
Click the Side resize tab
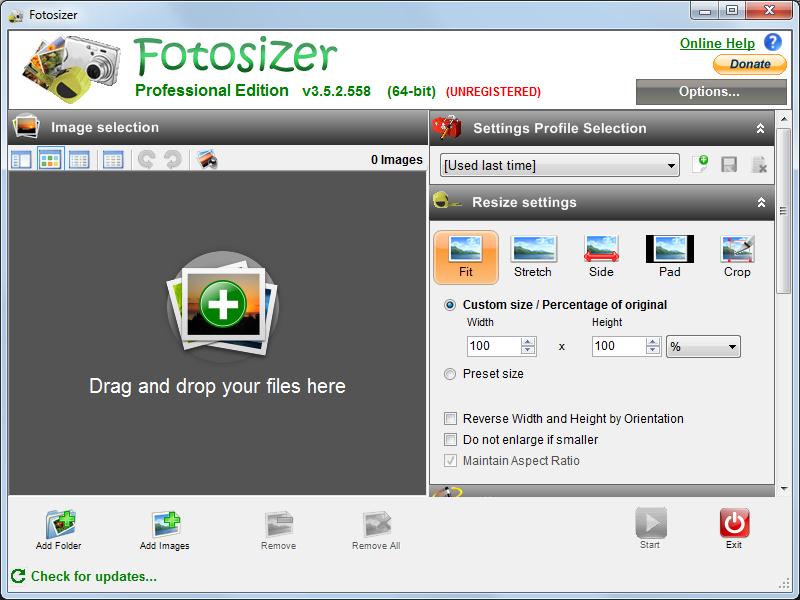(x=601, y=257)
